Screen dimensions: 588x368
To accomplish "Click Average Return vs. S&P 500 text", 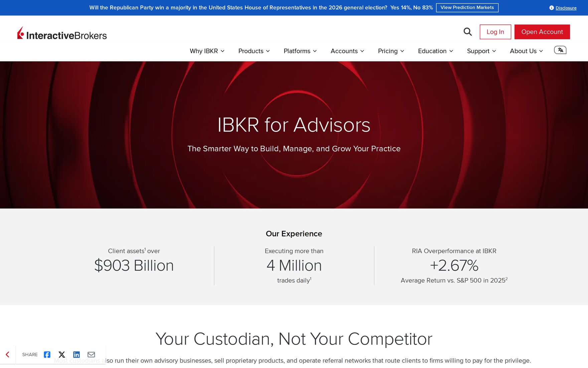I will click(454, 280).
